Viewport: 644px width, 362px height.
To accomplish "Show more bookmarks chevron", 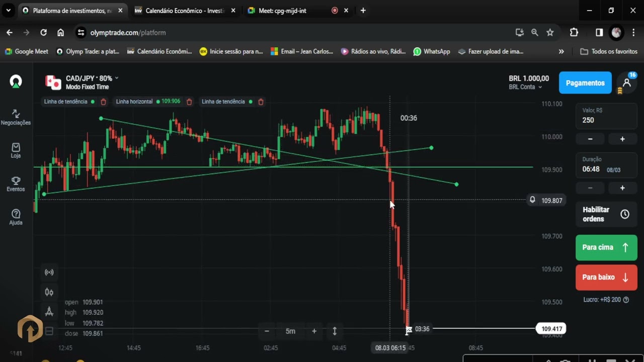I will [561, 51].
